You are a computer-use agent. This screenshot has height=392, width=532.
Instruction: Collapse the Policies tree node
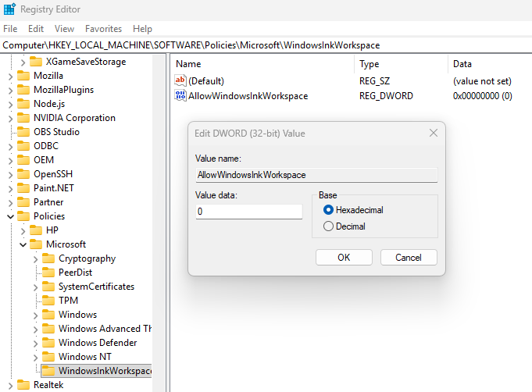point(10,216)
